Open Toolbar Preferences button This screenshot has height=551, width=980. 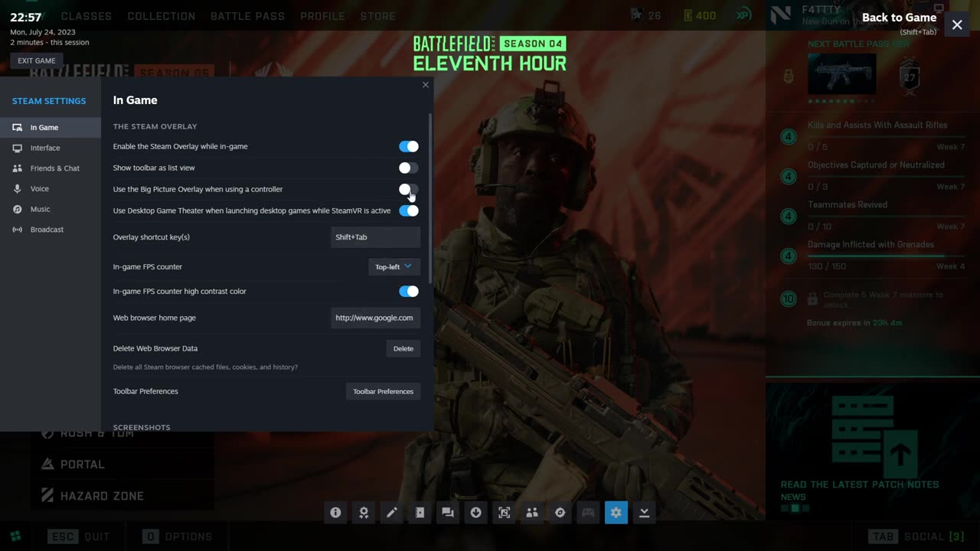[x=383, y=392]
